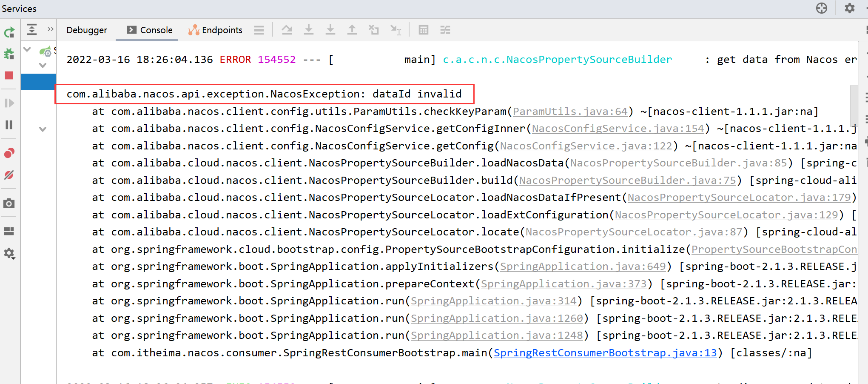Switch to the Console tab
The image size is (868, 384).
point(150,30)
